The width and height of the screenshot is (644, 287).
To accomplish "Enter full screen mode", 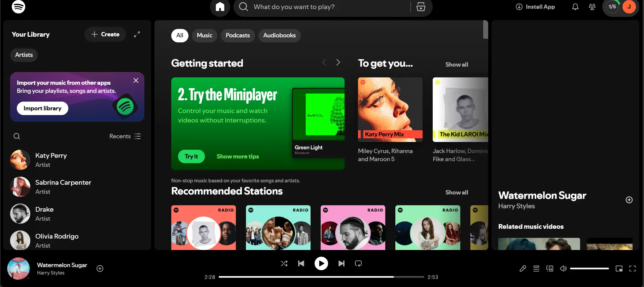I will [633, 268].
